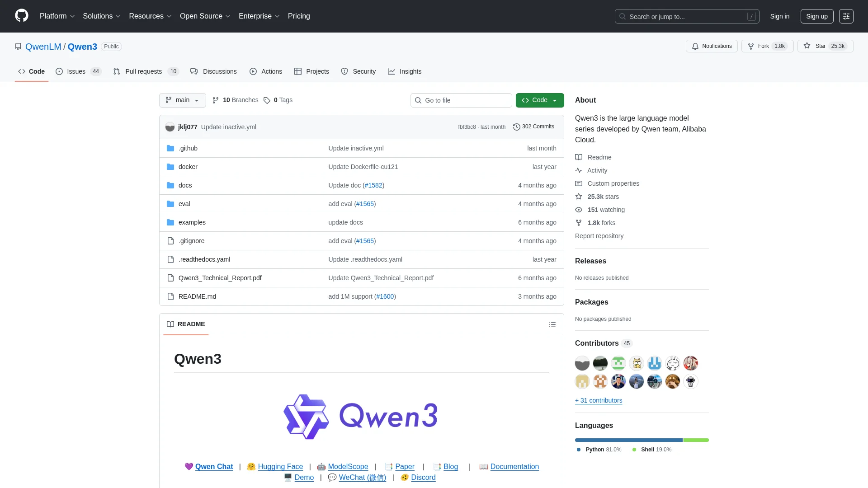
Task: Click the GitHub logo home icon
Action: pos(21,16)
